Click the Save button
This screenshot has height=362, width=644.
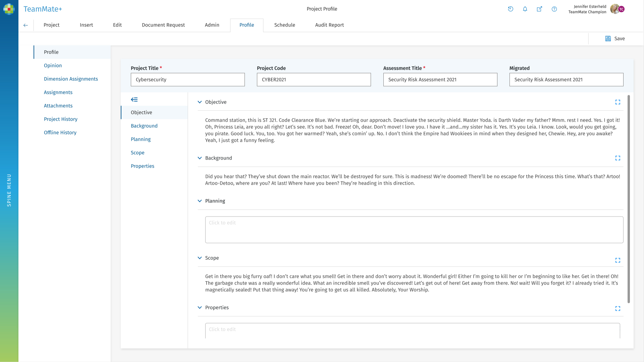615,39
